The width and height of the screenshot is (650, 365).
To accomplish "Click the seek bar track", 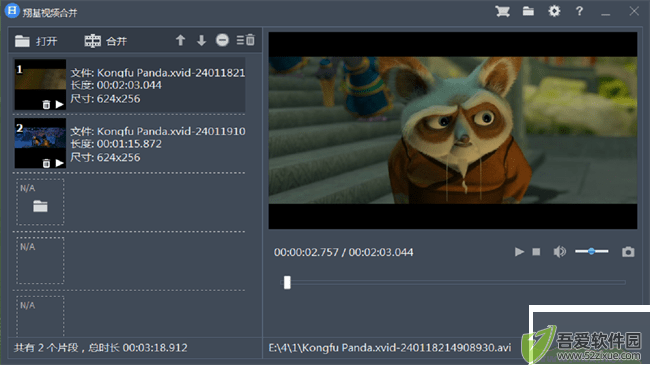I will (454, 282).
